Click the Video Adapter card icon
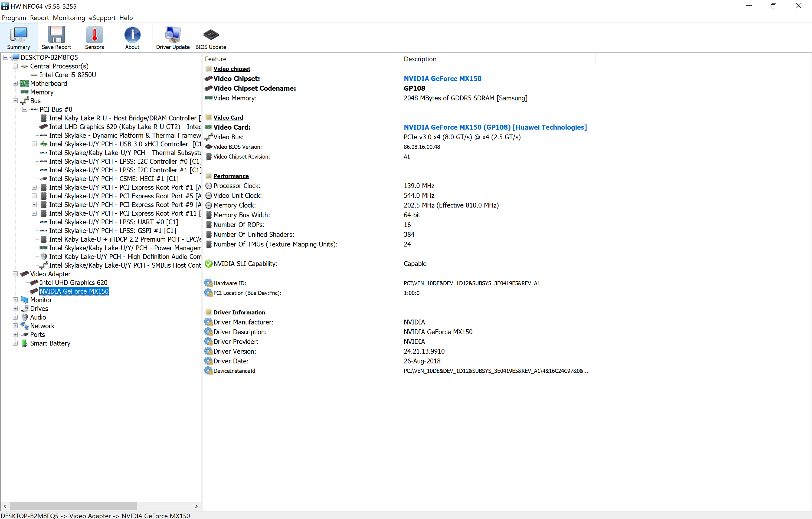The width and height of the screenshot is (812, 519). (x=25, y=274)
